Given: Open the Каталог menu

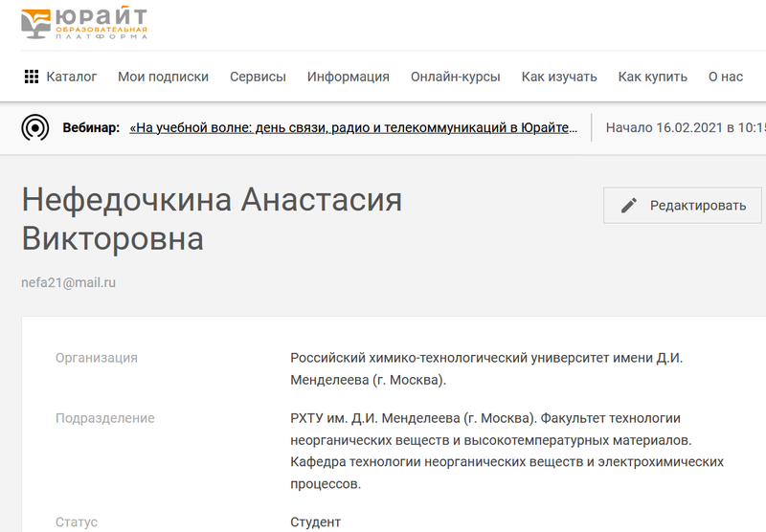Looking at the screenshot, I should 72,78.
